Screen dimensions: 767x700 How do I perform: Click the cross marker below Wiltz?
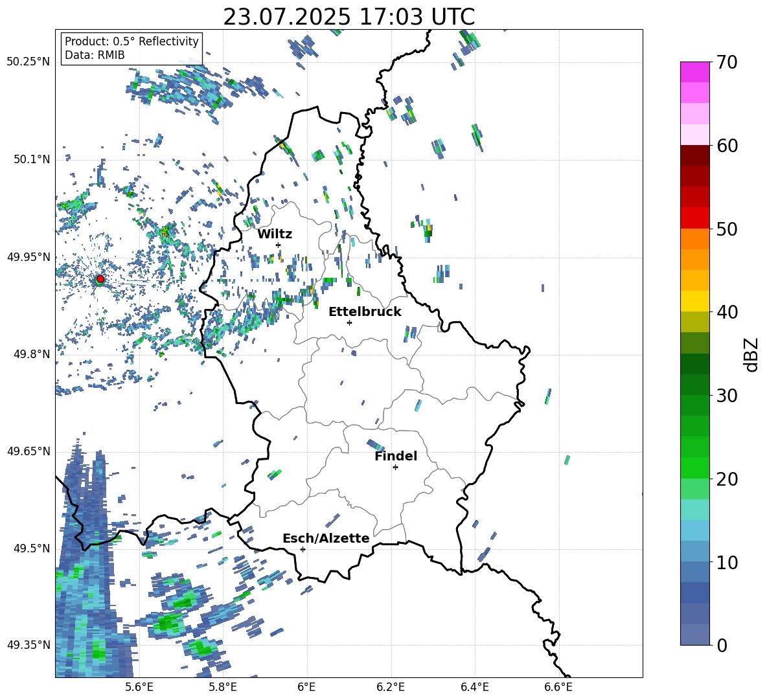(279, 245)
